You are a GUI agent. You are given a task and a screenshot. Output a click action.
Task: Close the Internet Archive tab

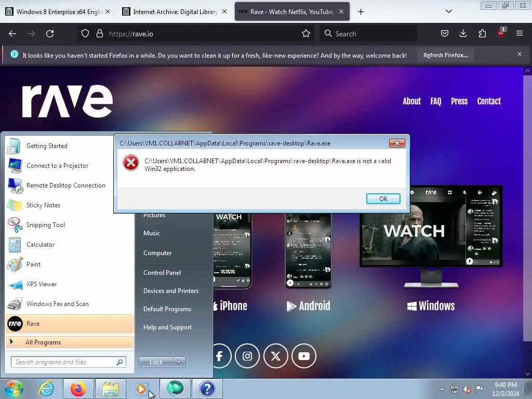pos(224,11)
